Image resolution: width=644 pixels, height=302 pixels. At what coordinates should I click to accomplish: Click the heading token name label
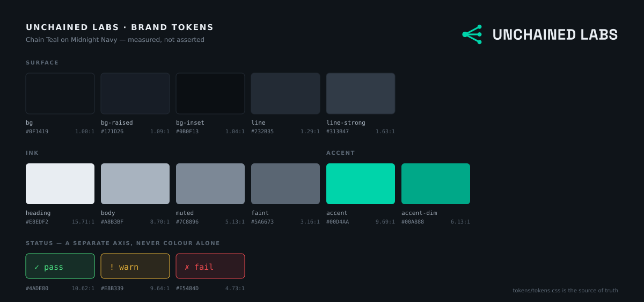pos(38,213)
